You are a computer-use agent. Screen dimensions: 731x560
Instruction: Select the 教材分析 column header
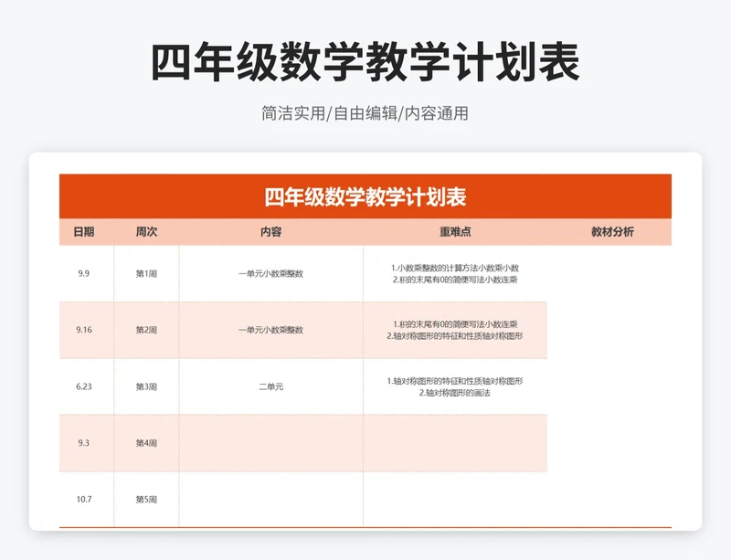click(x=612, y=232)
